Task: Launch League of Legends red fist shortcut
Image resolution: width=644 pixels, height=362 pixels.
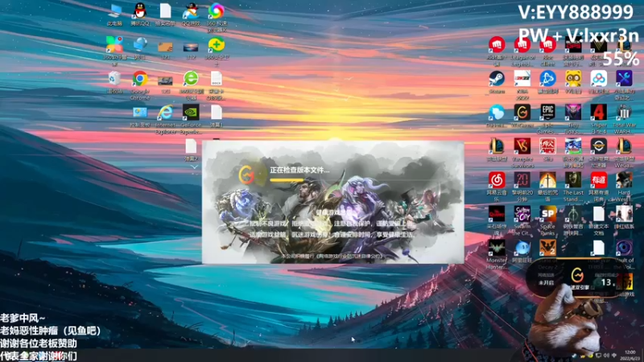Action: [x=522, y=44]
